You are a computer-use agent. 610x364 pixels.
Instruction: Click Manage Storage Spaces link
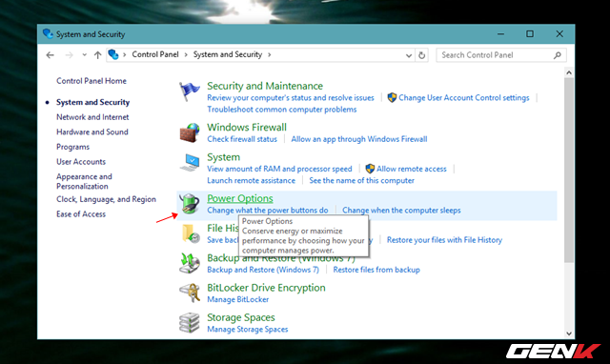tap(248, 329)
